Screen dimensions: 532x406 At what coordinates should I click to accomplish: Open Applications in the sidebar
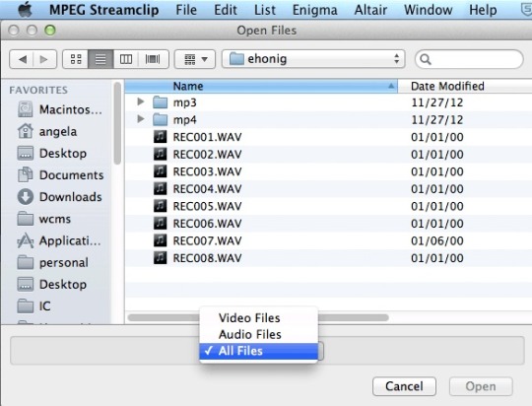pyautogui.click(x=59, y=240)
